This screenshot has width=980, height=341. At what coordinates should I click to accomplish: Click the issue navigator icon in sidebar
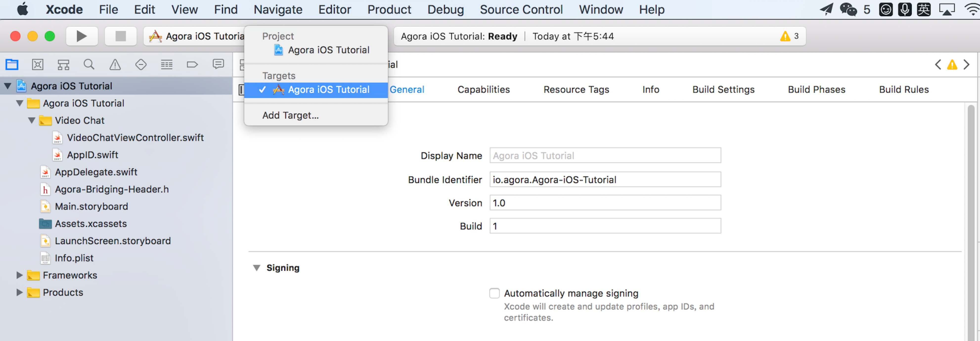point(115,64)
